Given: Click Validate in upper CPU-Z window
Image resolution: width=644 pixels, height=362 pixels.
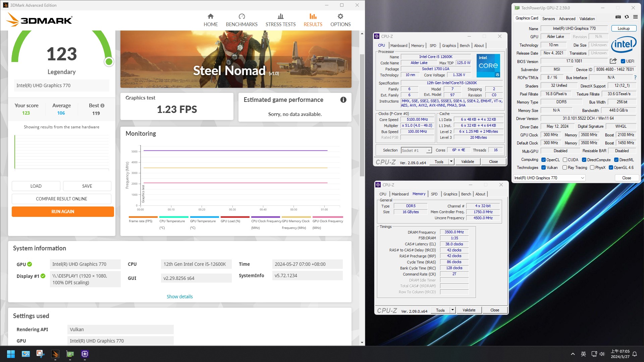Looking at the screenshot, I should pos(468,162).
